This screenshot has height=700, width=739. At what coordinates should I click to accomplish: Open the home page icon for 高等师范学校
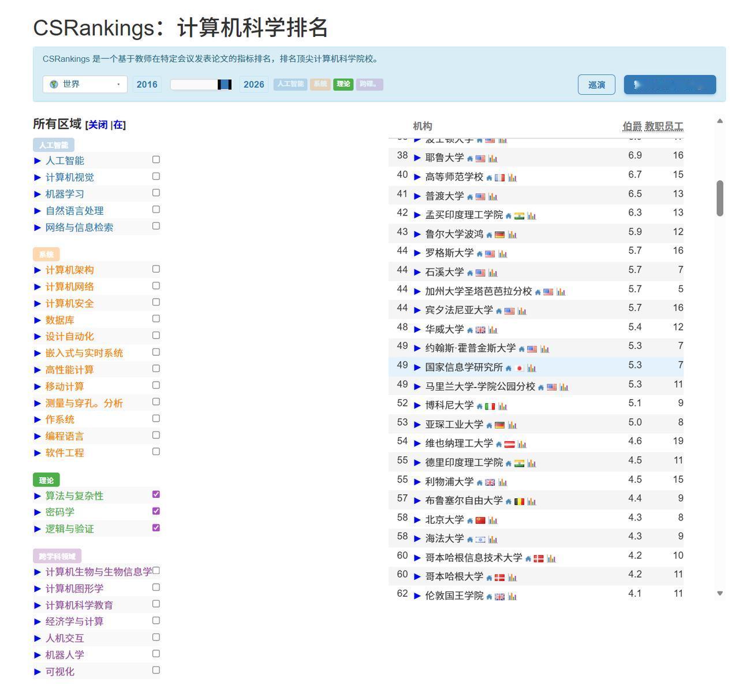point(489,177)
